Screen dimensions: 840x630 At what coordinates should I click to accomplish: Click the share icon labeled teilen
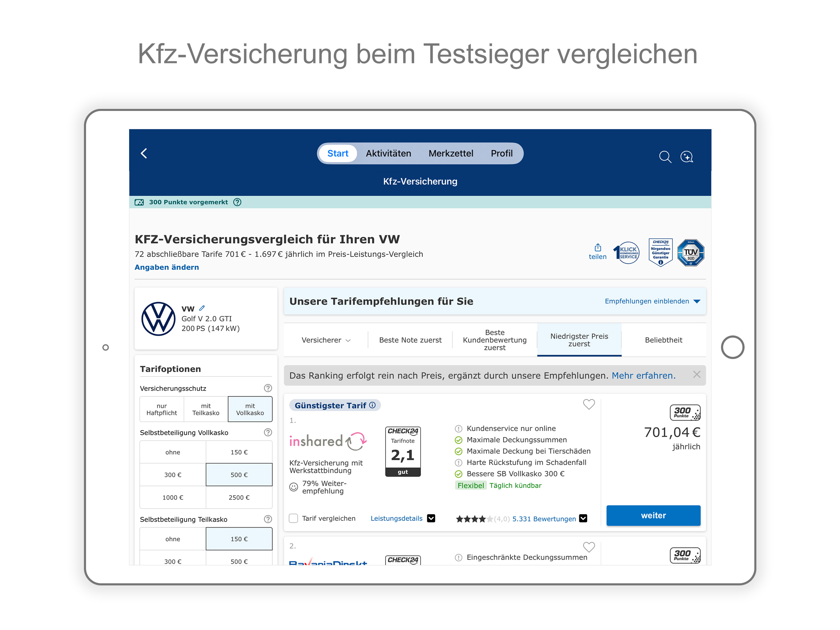(x=598, y=251)
